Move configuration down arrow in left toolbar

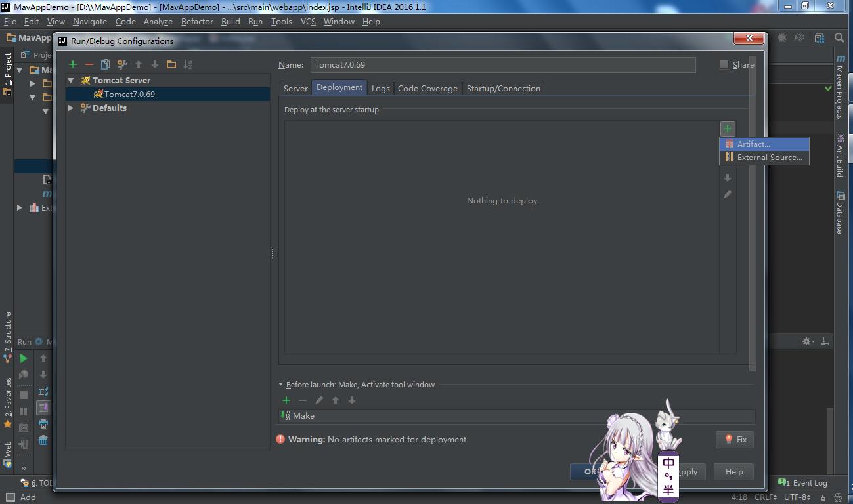(155, 64)
